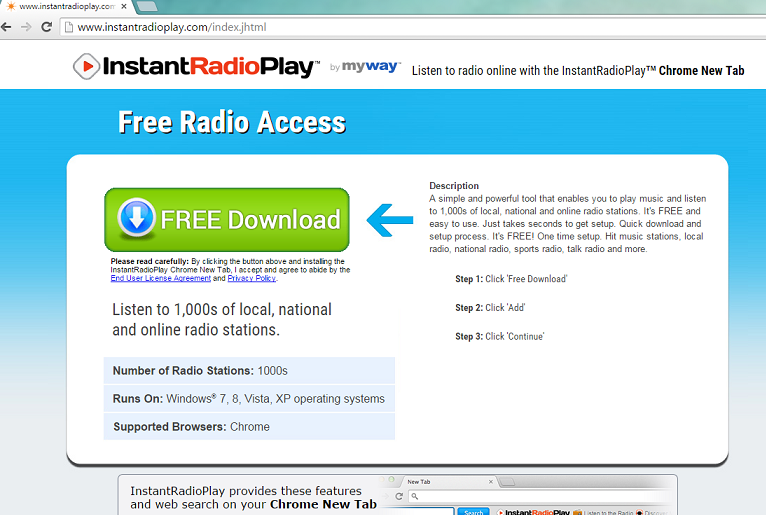
Task: Open a new browser tab
Action: pyautogui.click(x=147, y=6)
